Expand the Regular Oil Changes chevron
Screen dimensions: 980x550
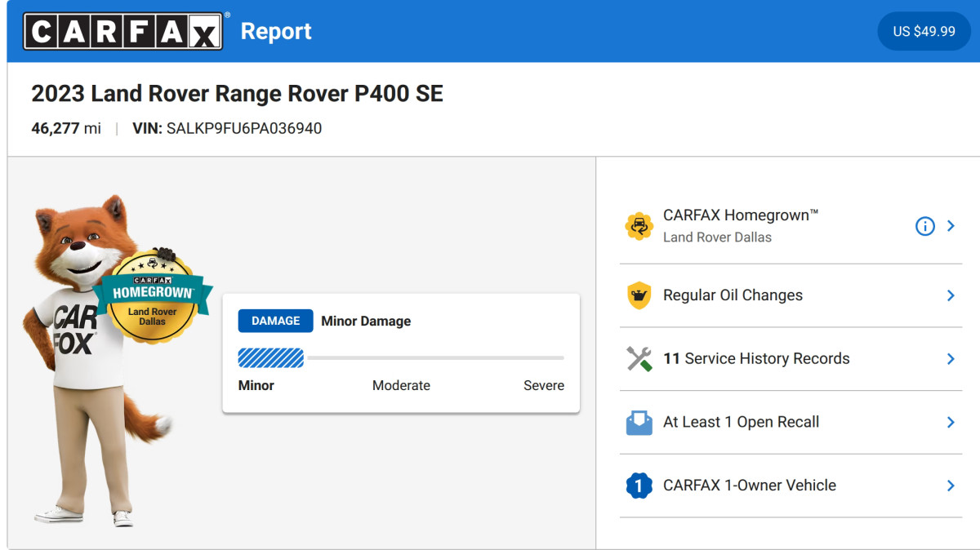[x=951, y=295]
